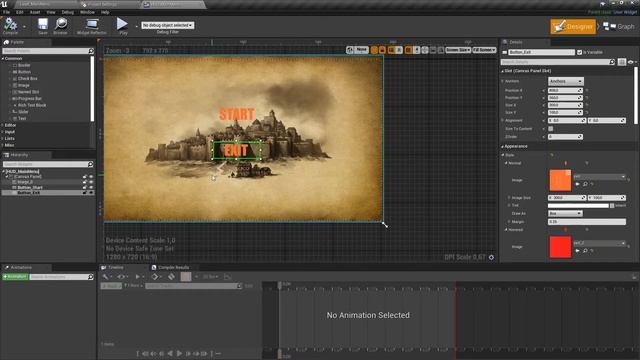Click the None localization button in viewport
The height and width of the screenshot is (360, 640).
pyautogui.click(x=361, y=49)
